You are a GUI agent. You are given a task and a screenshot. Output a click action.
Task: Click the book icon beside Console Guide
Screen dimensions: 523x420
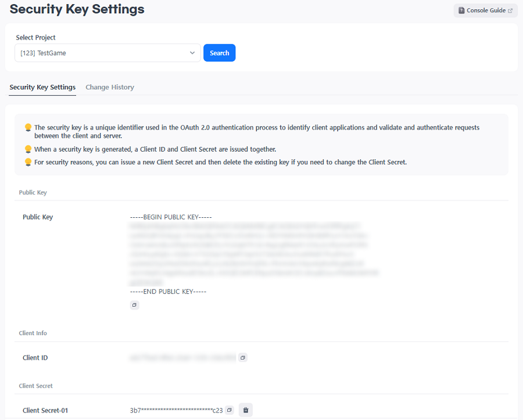[x=461, y=10]
